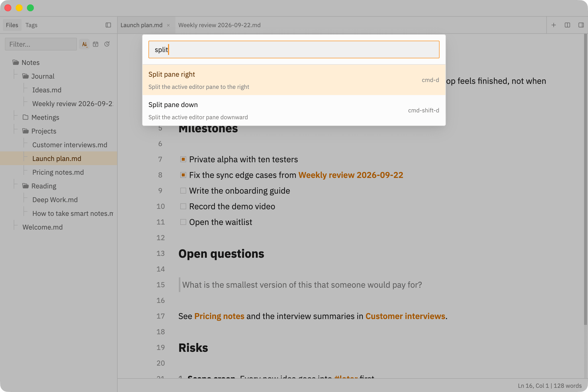
Task: Click the split editor pane icon
Action: pyautogui.click(x=567, y=25)
